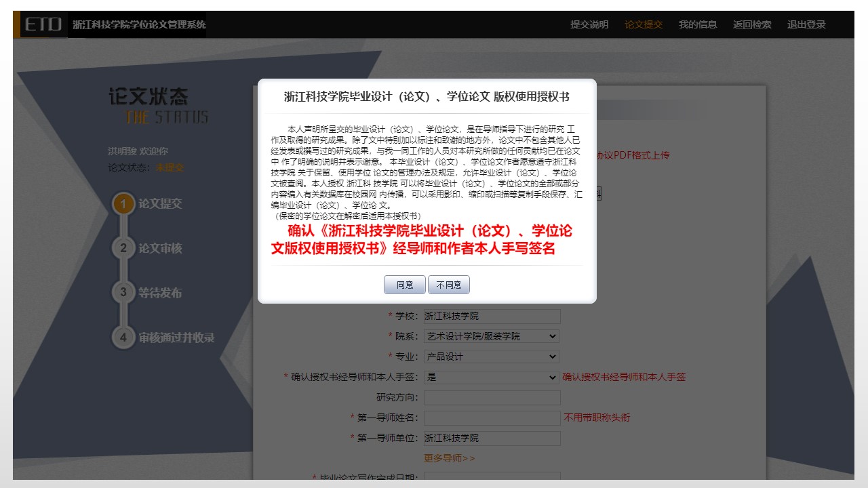
Task: Click 退出登录 to log out
Action: click(x=806, y=24)
